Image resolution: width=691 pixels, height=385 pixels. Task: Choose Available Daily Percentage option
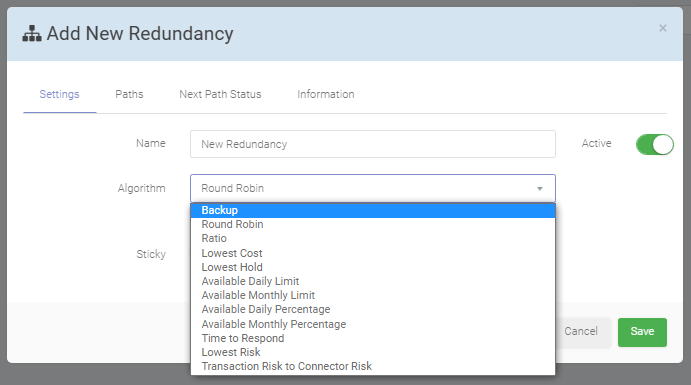tap(373, 309)
